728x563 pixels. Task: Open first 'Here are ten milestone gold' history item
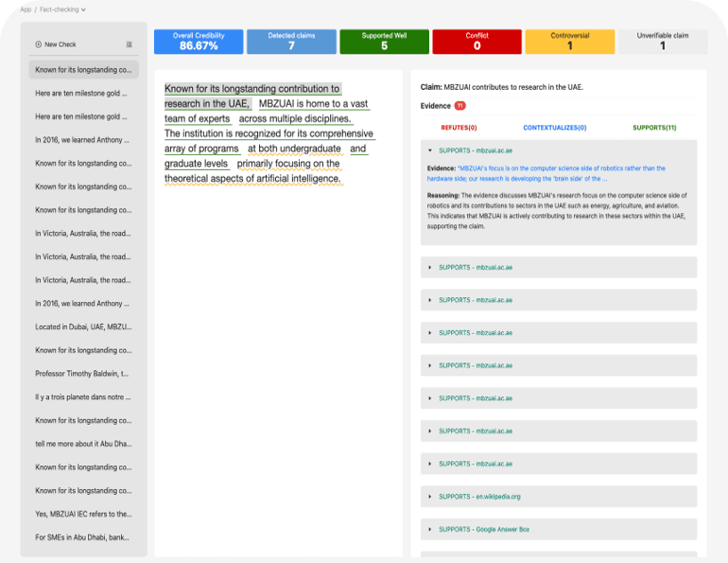click(83, 94)
